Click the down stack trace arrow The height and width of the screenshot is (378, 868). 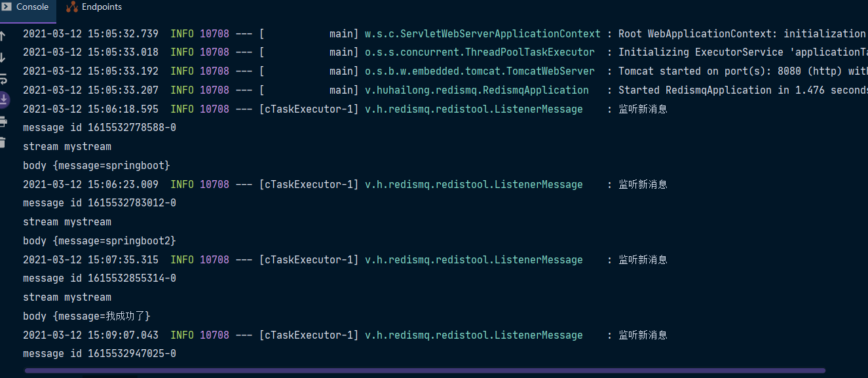click(3, 58)
